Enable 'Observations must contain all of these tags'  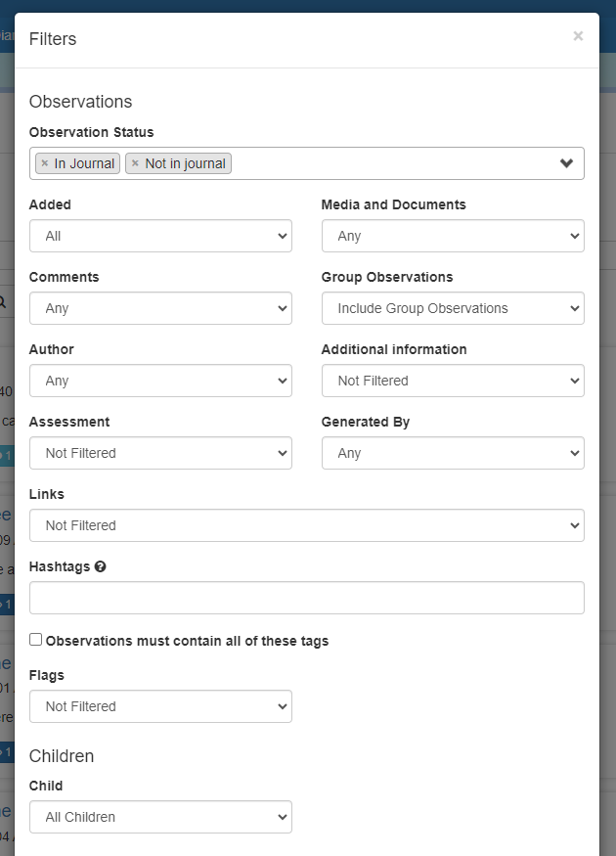(x=36, y=640)
